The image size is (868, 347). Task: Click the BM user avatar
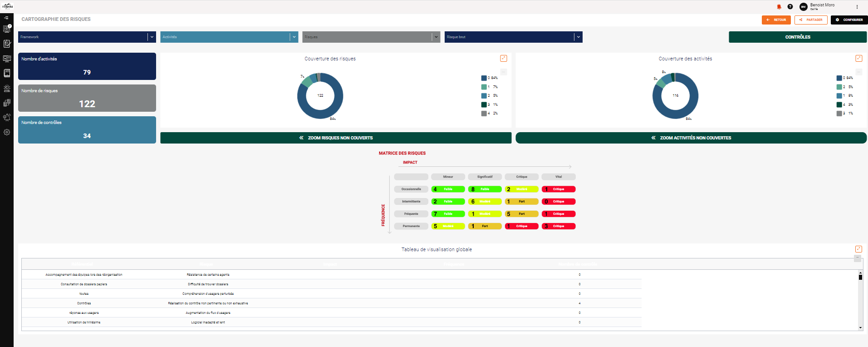[x=803, y=7]
